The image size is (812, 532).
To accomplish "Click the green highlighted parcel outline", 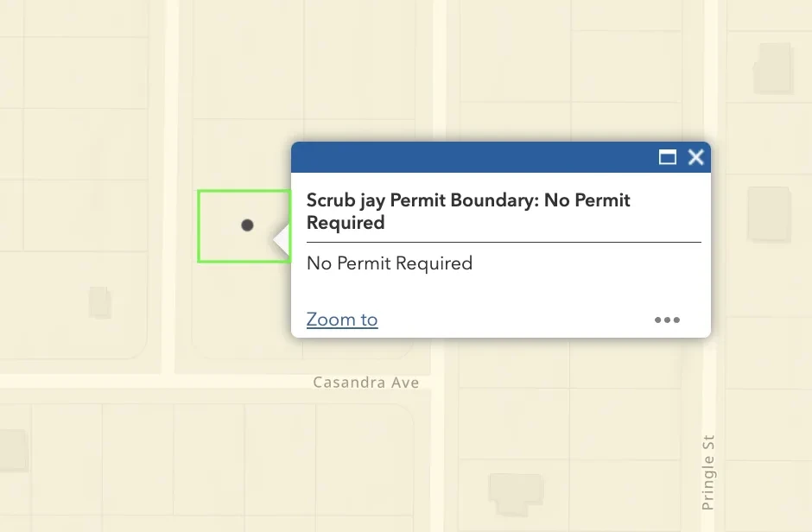I will 200,225.
